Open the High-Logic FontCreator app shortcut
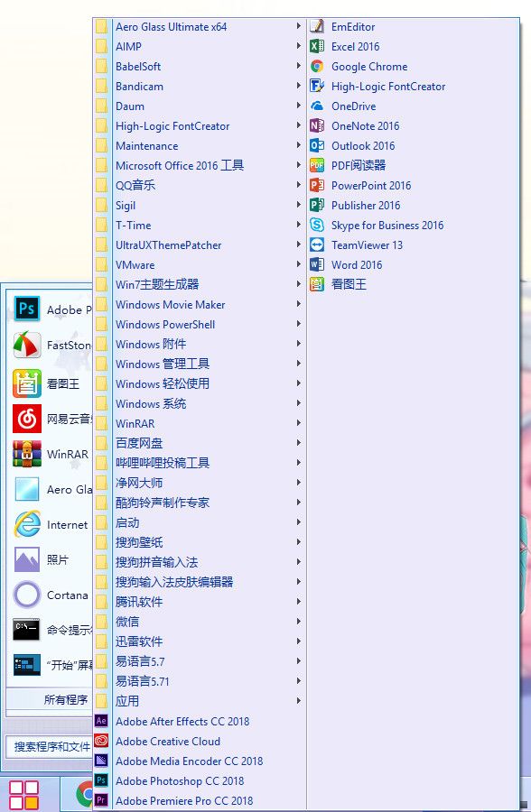The height and width of the screenshot is (812, 531). [413, 86]
